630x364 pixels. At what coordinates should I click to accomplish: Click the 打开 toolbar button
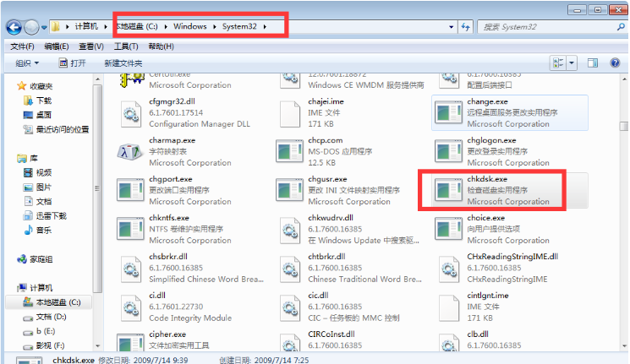73,63
